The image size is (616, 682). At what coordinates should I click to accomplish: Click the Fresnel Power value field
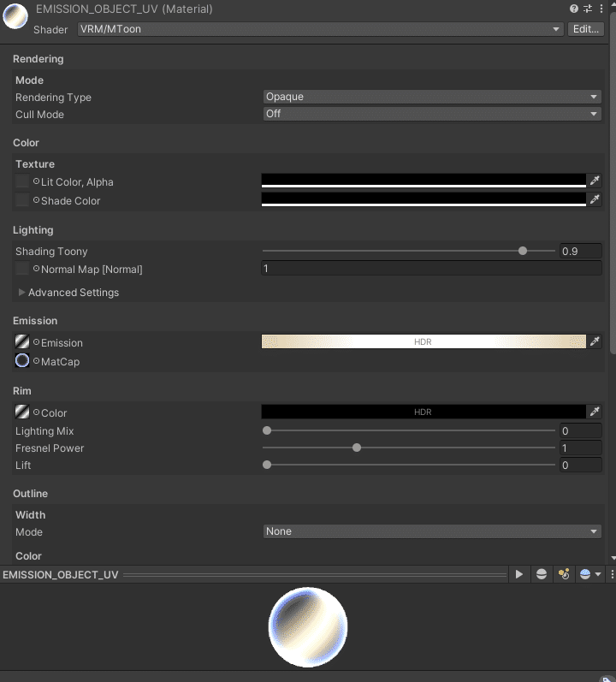pyautogui.click(x=580, y=448)
